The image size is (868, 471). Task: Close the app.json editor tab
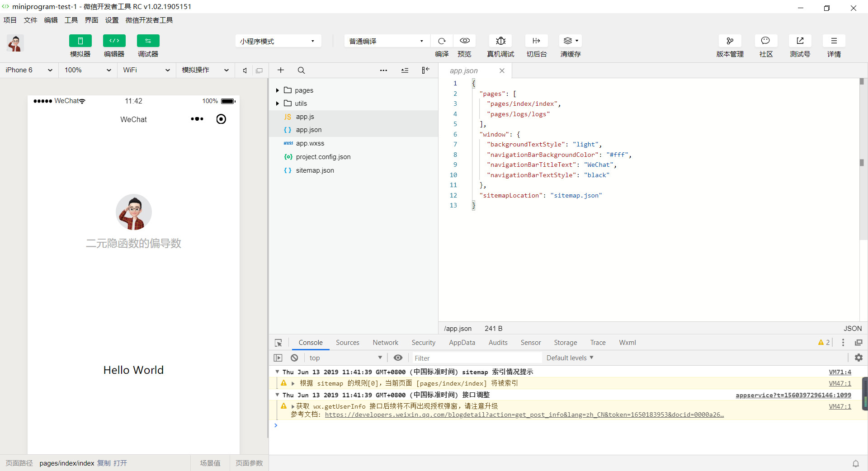point(502,71)
